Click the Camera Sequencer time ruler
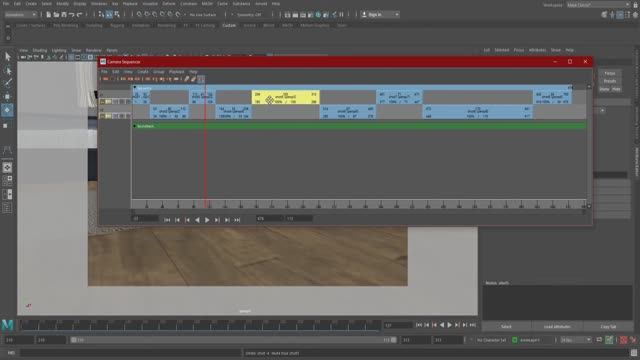The width and height of the screenshot is (640, 360). pos(359,204)
